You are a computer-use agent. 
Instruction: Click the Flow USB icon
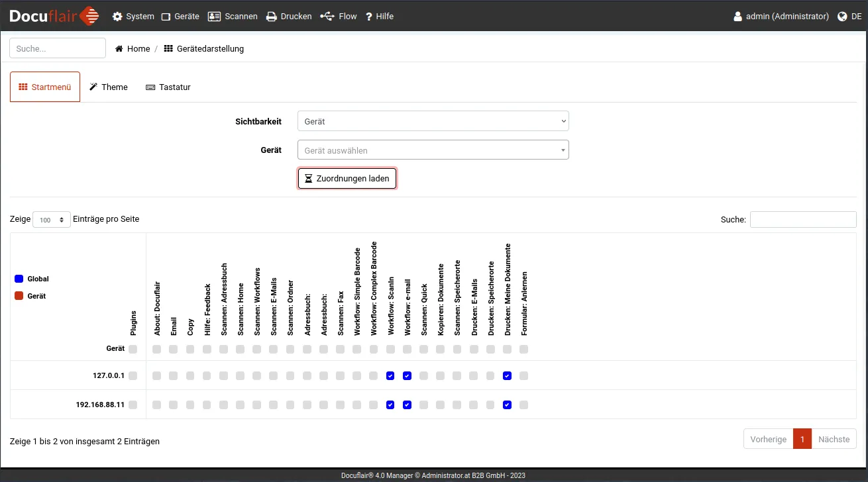coord(327,17)
